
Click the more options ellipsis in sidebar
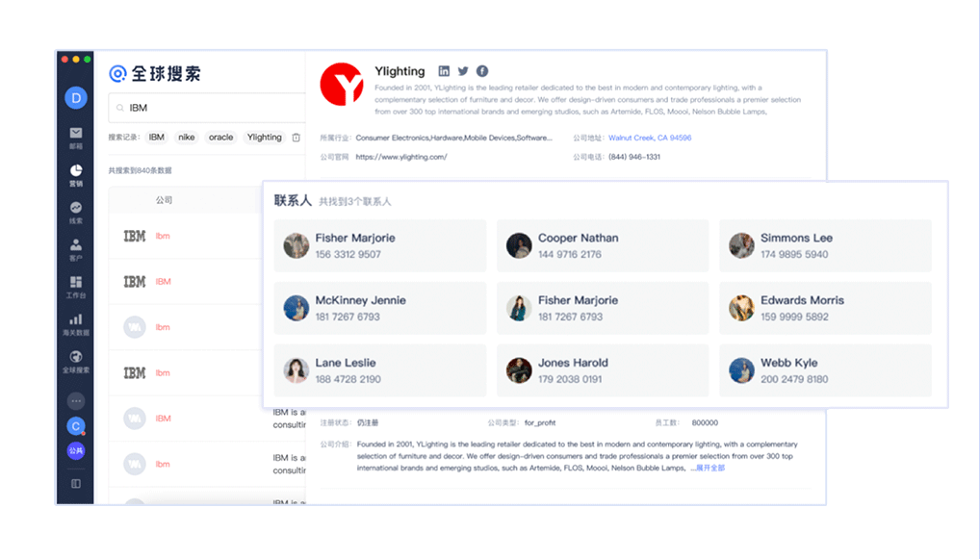75,400
